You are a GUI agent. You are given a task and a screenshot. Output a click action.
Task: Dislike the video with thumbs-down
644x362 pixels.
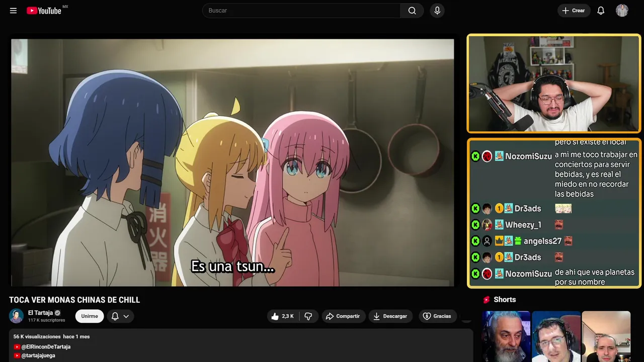coord(308,316)
